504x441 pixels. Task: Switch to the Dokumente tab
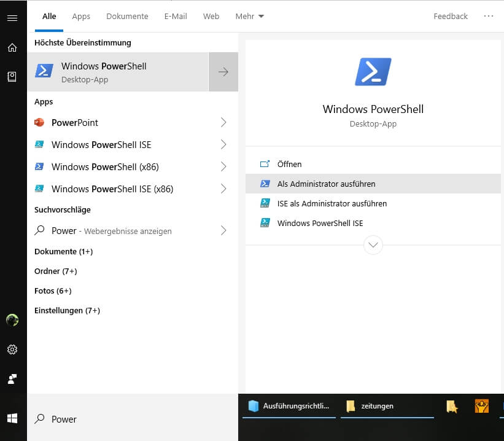pos(127,16)
